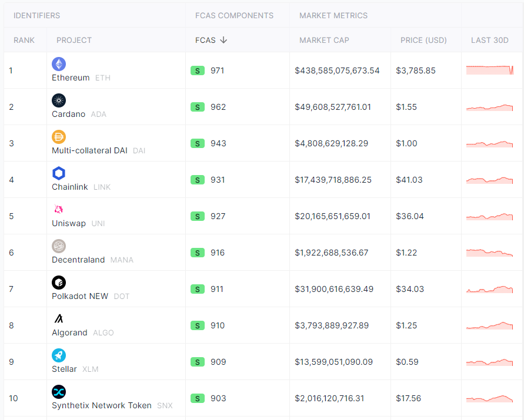Click the Stellar rocket logo icon
This screenshot has width=524, height=420.
pyautogui.click(x=59, y=355)
